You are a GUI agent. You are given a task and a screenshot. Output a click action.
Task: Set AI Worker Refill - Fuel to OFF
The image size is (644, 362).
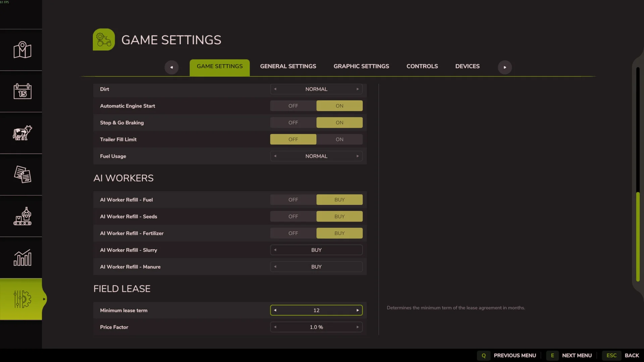[293, 199]
